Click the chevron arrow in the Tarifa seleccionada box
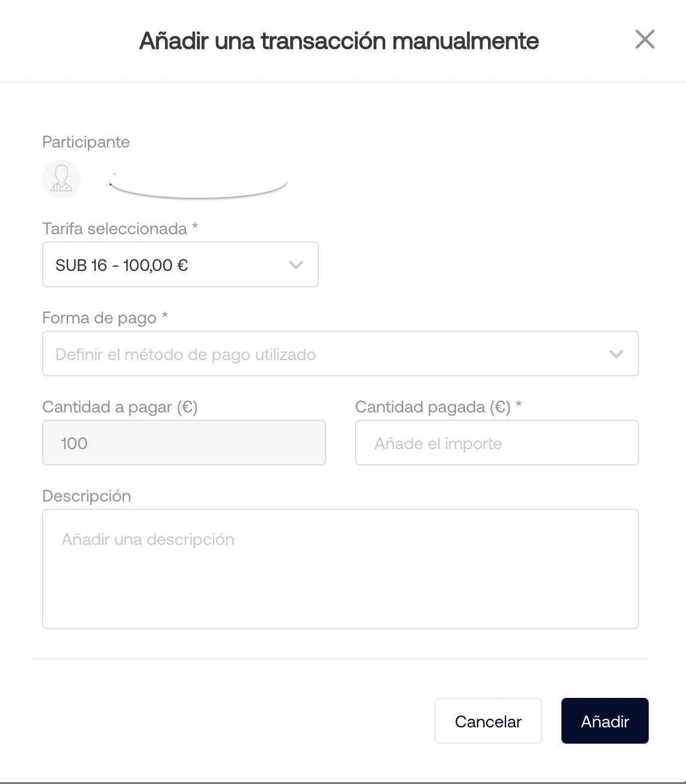The height and width of the screenshot is (784, 686). point(295,265)
